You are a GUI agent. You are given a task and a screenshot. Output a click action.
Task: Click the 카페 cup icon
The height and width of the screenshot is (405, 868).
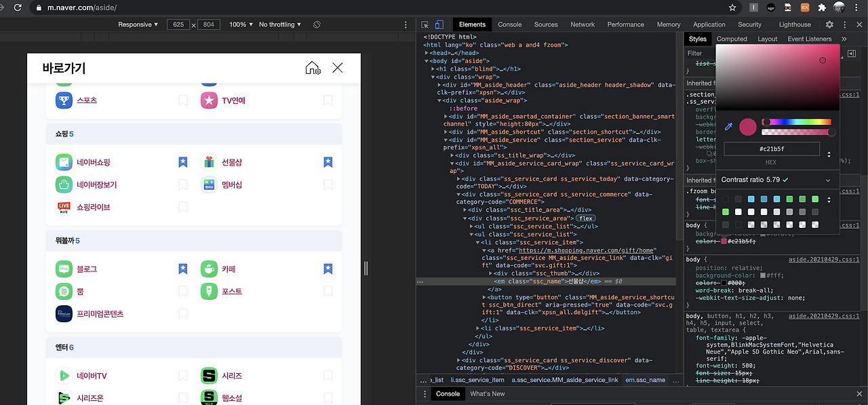pos(209,269)
